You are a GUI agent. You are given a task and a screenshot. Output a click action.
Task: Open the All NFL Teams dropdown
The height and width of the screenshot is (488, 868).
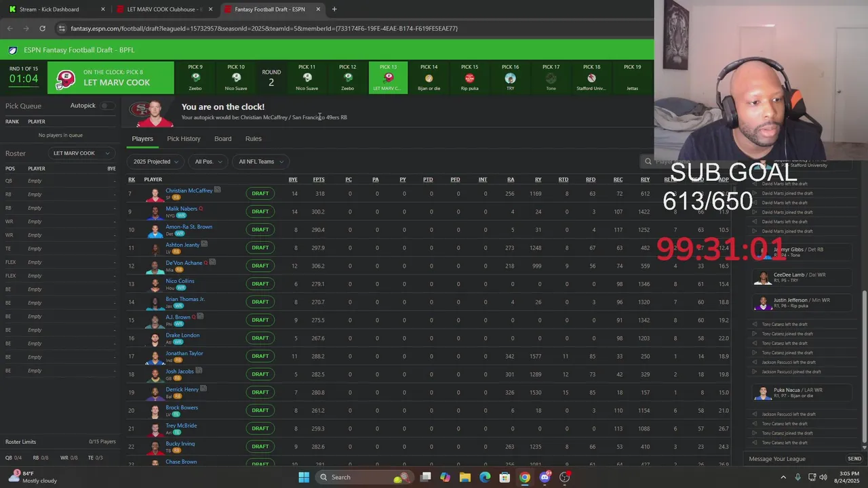click(260, 161)
